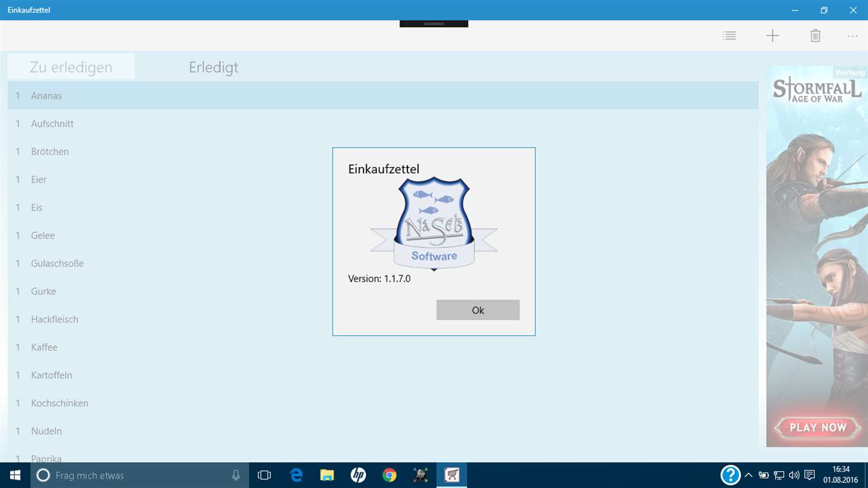The image size is (868, 488).
Task: Select the Brötchen list item
Action: point(383,152)
